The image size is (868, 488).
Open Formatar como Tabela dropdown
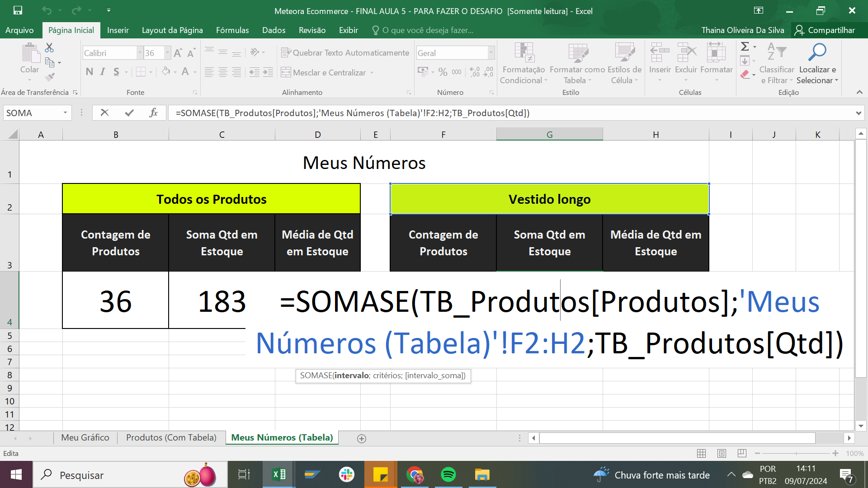(x=577, y=64)
